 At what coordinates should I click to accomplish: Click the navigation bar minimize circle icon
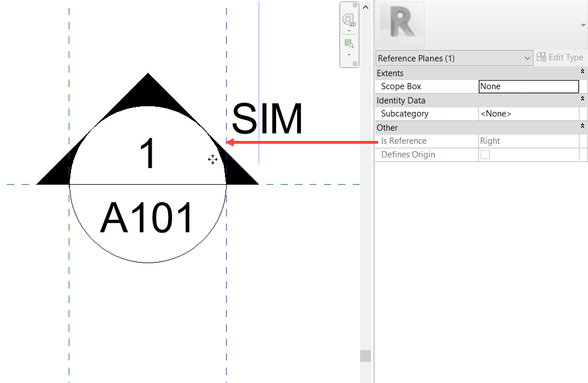tap(355, 63)
